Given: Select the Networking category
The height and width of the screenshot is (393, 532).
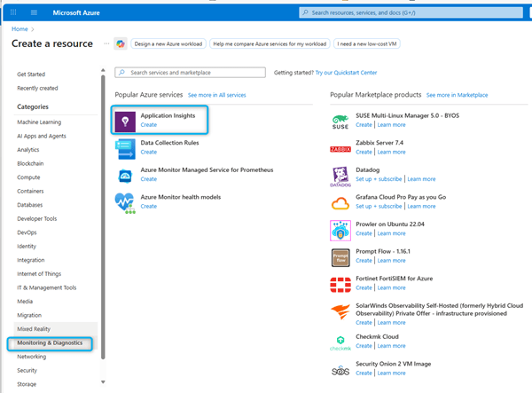Looking at the screenshot, I should pyautogui.click(x=32, y=356).
